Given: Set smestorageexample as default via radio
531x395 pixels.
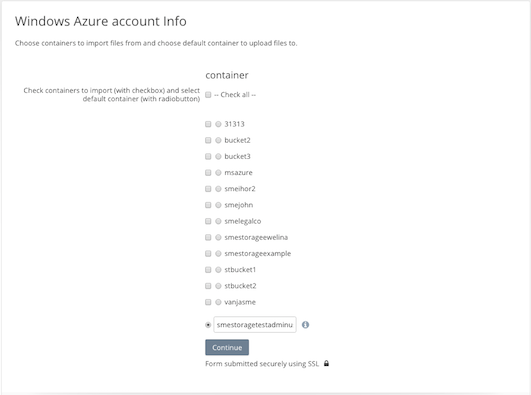Looking at the screenshot, I should point(218,254).
